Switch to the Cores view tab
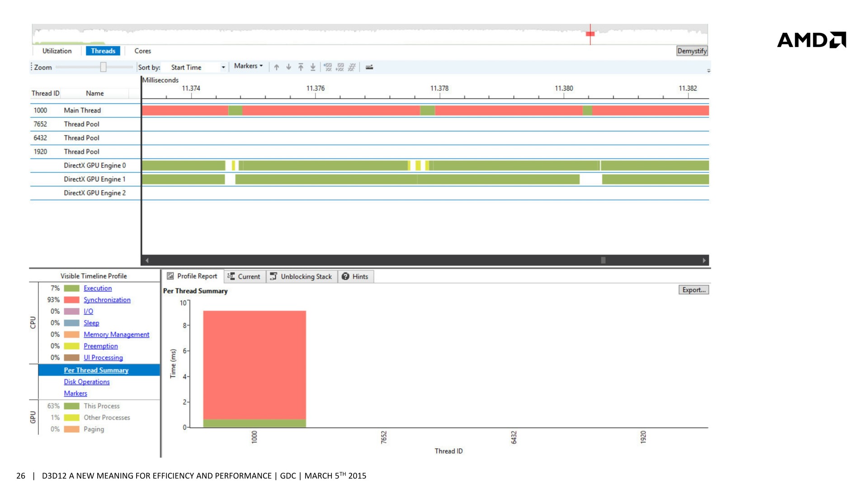The width and height of the screenshot is (868, 488). [142, 51]
